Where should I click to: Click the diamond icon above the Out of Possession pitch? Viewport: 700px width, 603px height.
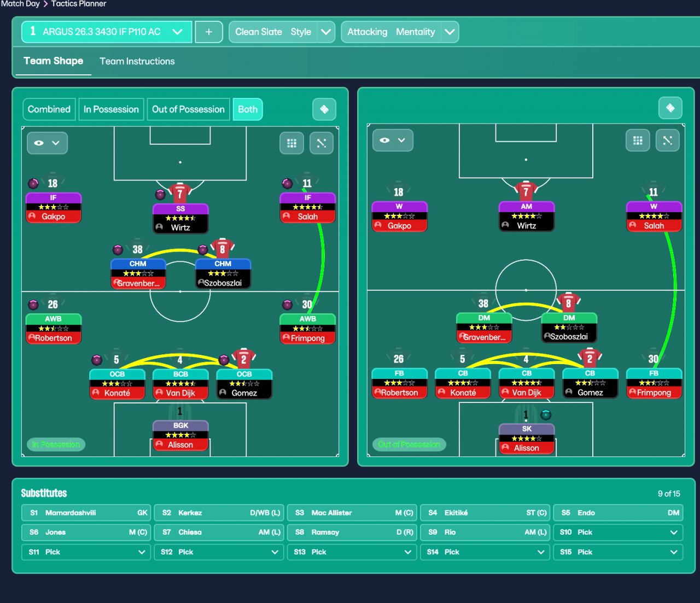[670, 108]
